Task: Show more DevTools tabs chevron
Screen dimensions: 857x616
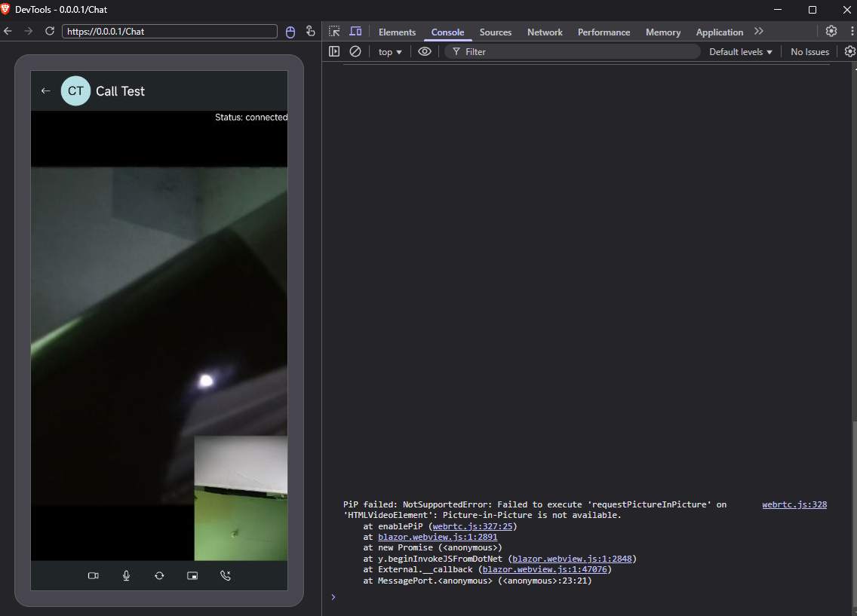Action: [x=759, y=32]
